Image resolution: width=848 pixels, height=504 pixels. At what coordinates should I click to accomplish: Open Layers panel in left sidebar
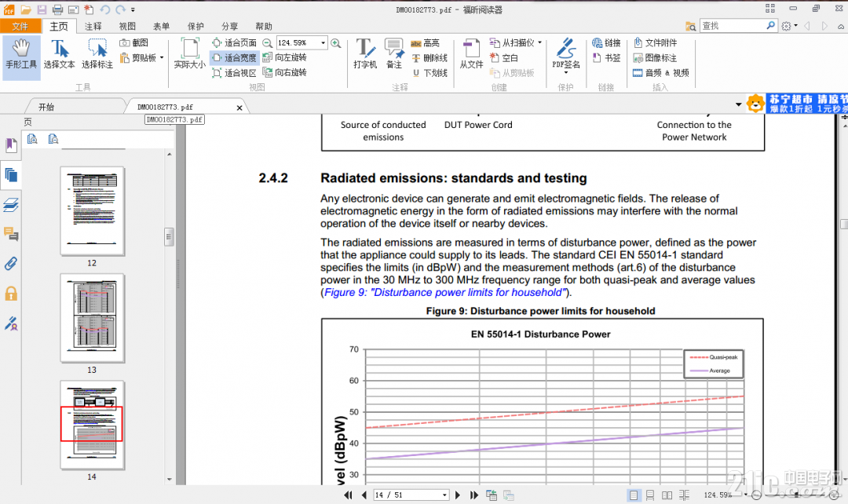(x=11, y=204)
